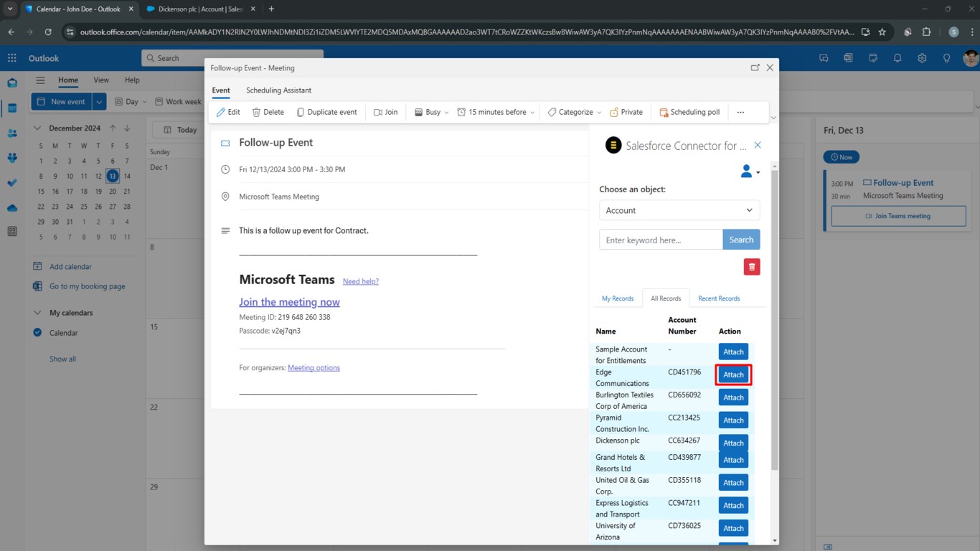980x551 pixels.
Task: Click the John Doe account avatar
Action: click(x=970, y=58)
